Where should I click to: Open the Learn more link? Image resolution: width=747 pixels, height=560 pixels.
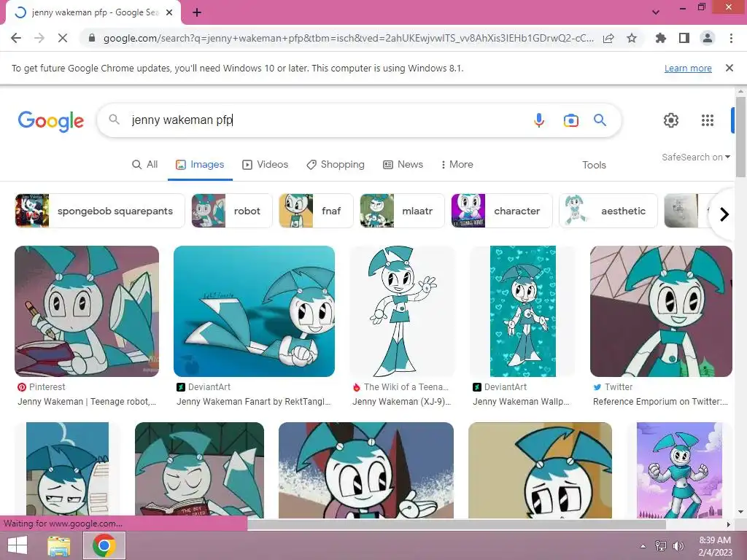click(x=688, y=69)
